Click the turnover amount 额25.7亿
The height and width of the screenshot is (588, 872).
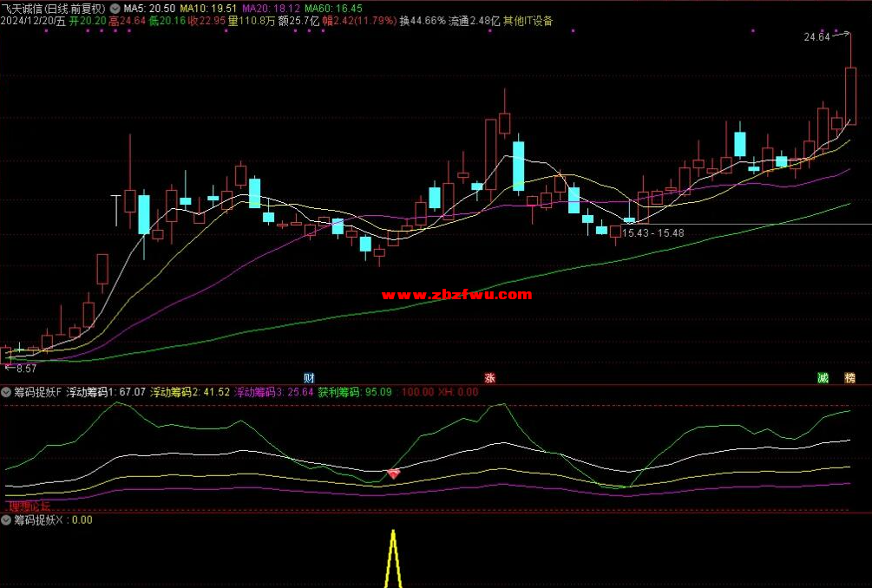298,21
